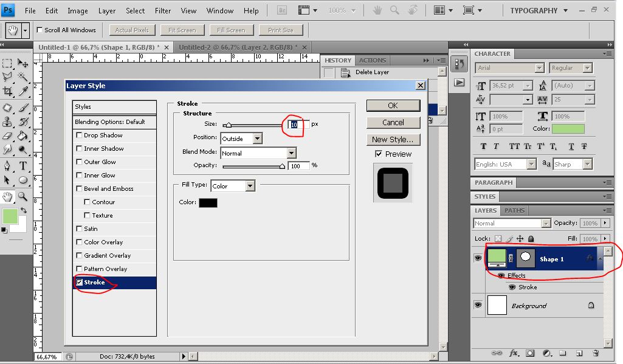Hide the Background layer eye
This screenshot has width=623, height=364.
[478, 305]
